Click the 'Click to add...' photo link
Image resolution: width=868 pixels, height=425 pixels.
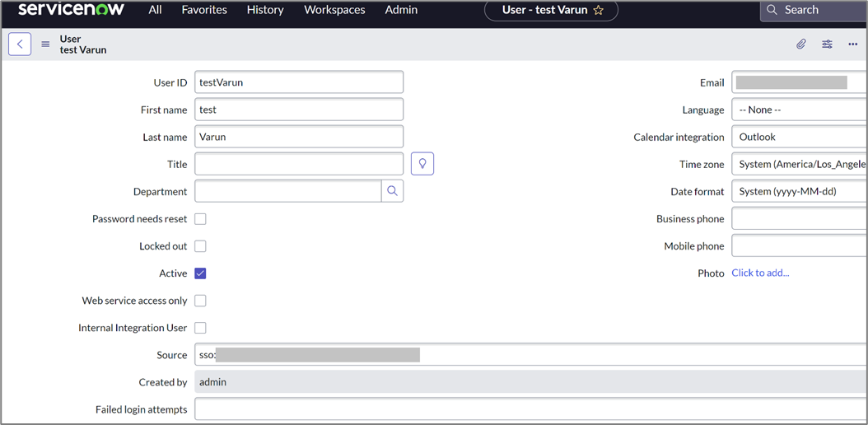(x=760, y=273)
